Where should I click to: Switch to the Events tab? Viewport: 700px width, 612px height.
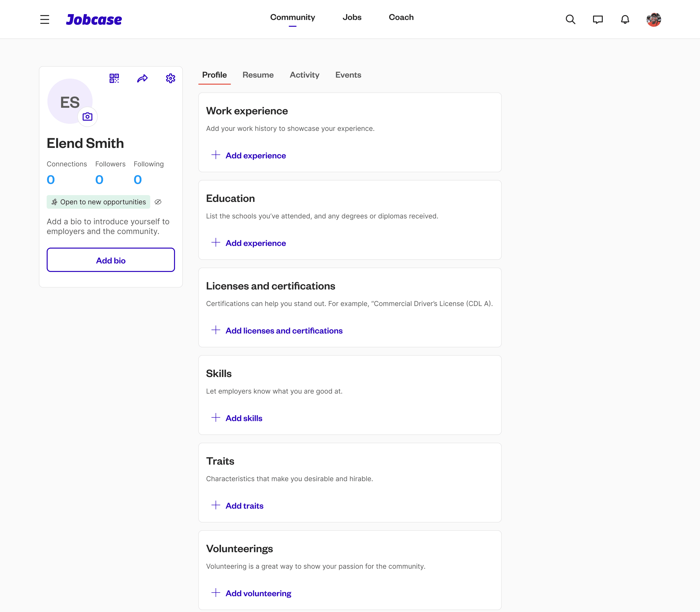(x=348, y=75)
